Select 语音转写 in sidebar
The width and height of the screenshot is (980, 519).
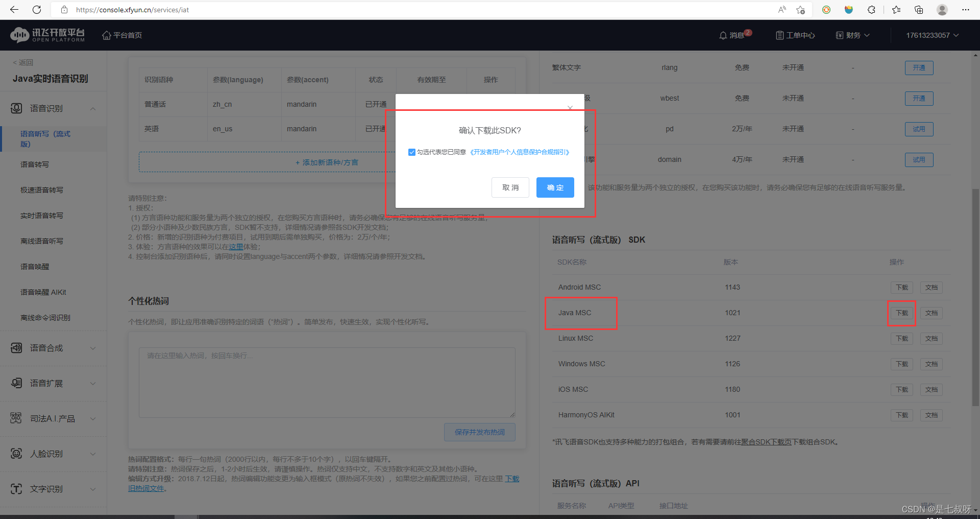click(35, 164)
